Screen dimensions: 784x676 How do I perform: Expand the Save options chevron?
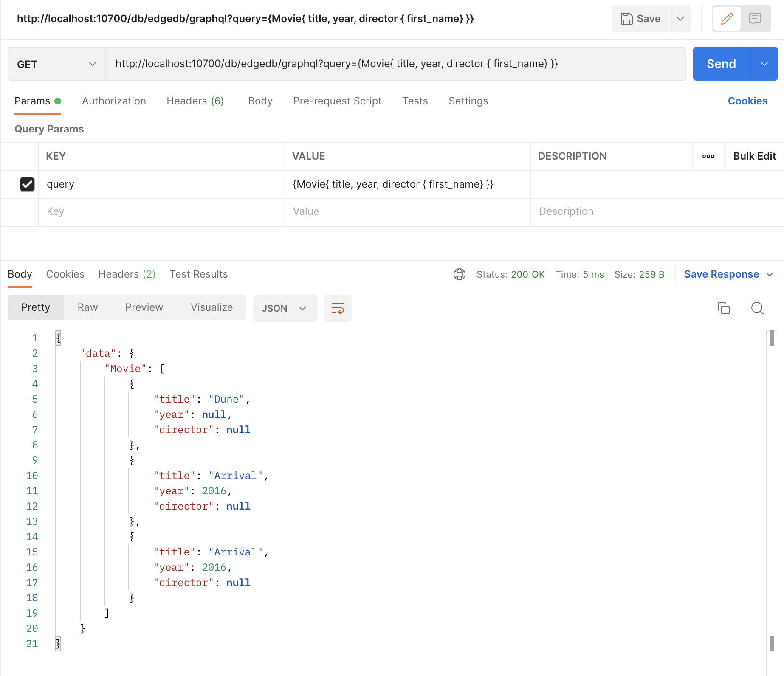coord(680,19)
